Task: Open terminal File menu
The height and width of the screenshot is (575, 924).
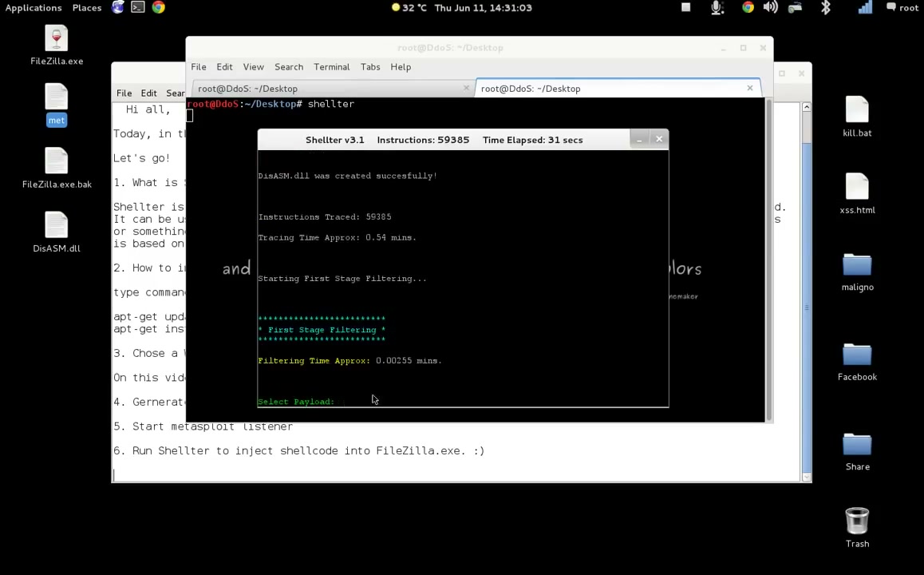Action: [x=199, y=66]
